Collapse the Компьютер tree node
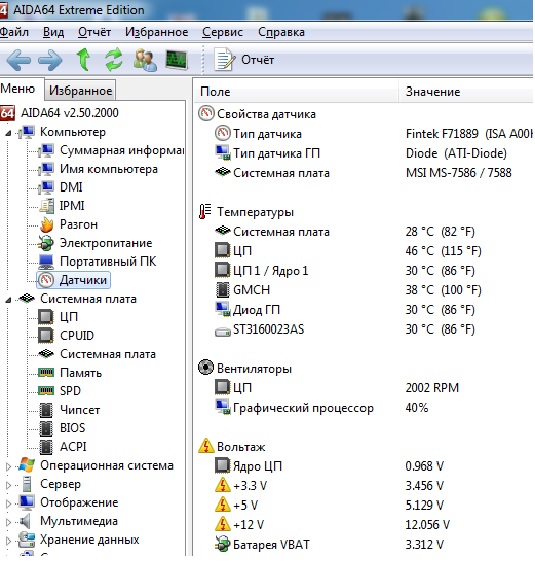The image size is (535, 567). (x=8, y=133)
